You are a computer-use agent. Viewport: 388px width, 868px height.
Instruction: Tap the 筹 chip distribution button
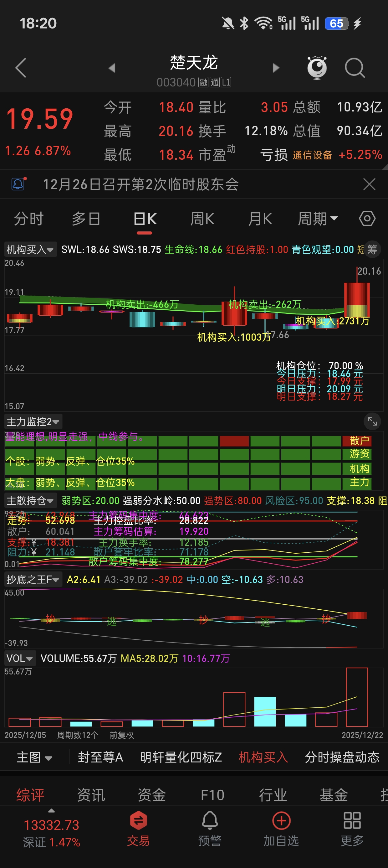(372, 250)
